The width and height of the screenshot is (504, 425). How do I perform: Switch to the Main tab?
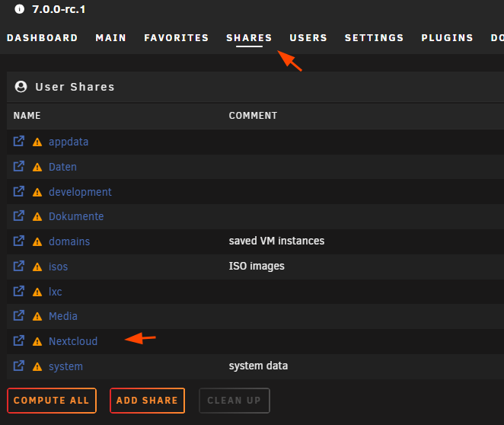coord(111,38)
